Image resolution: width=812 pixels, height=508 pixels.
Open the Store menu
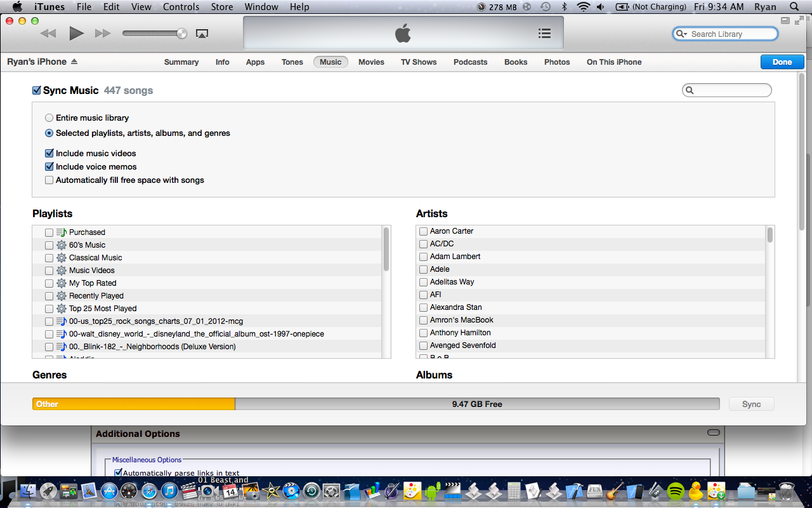222,7
